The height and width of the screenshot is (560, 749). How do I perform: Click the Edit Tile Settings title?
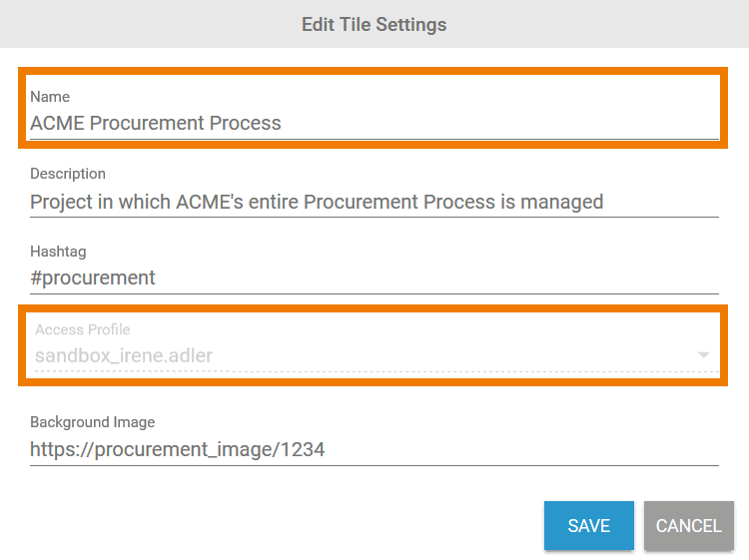(374, 24)
